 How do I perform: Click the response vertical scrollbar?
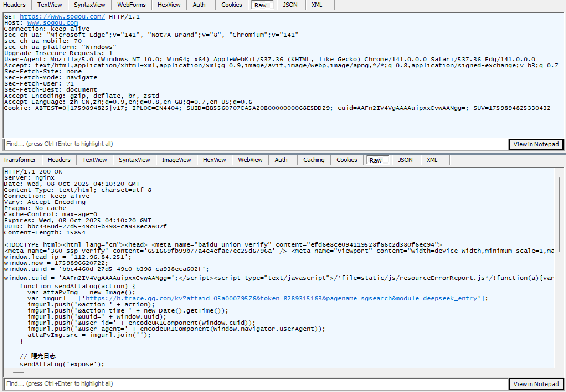(x=559, y=215)
